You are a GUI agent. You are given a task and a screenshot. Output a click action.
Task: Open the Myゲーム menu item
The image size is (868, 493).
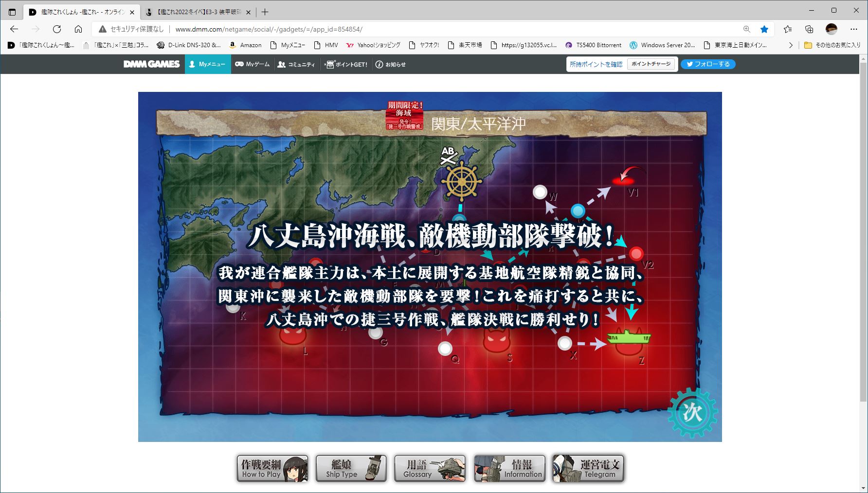[x=252, y=64]
